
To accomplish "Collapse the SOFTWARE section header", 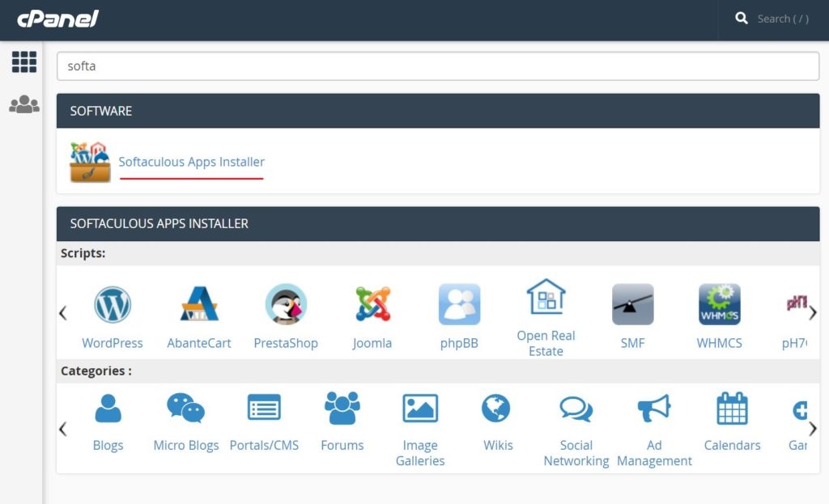I will pyautogui.click(x=438, y=111).
